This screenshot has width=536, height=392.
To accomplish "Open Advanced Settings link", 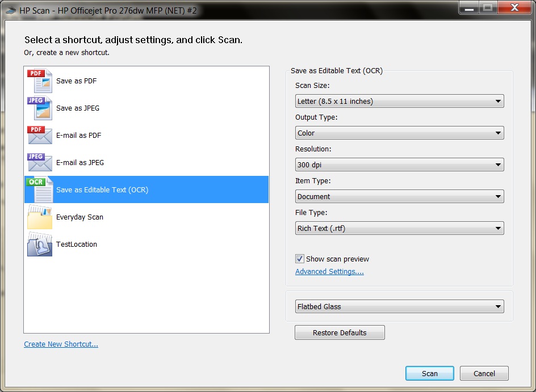I will 329,271.
